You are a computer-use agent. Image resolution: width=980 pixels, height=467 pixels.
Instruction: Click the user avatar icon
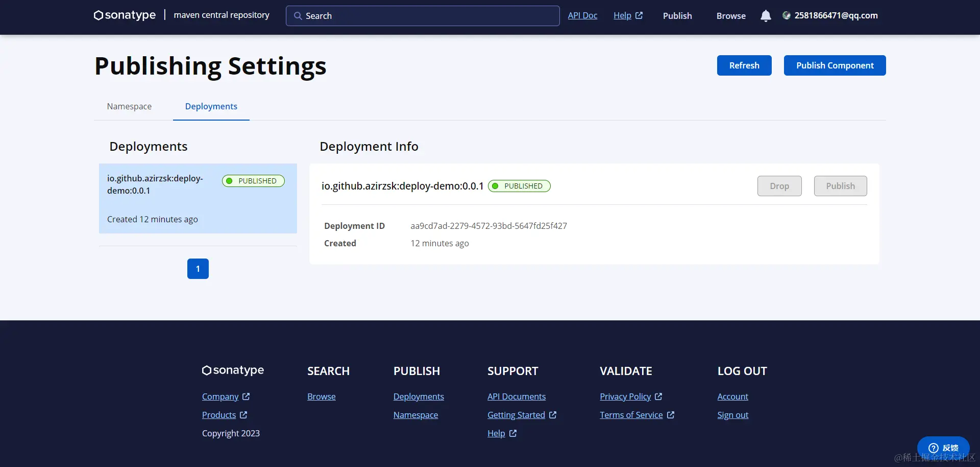[787, 15]
